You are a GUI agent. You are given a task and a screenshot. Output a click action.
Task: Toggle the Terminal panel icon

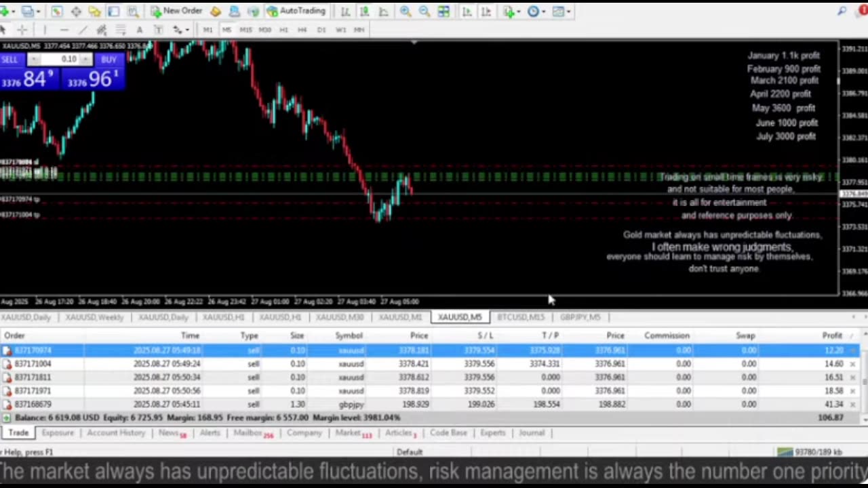tap(113, 12)
